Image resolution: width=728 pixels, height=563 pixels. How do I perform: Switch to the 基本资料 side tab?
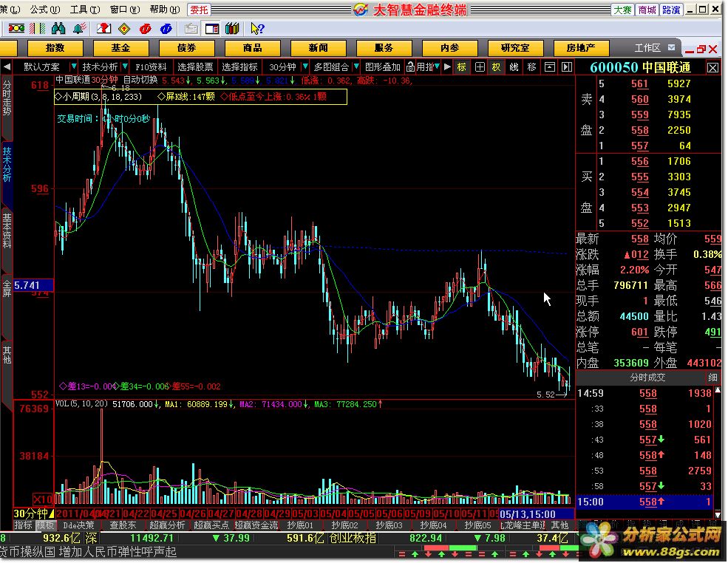point(7,231)
